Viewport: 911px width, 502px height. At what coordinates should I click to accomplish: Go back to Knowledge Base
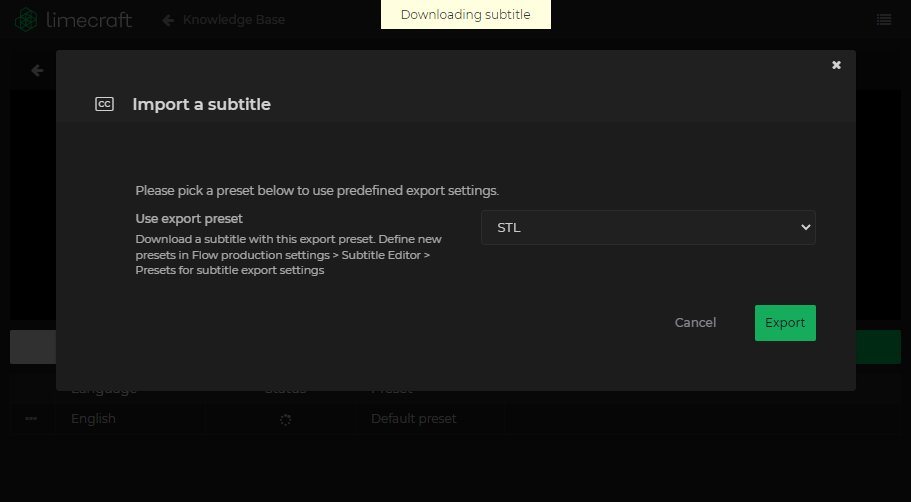pos(234,20)
